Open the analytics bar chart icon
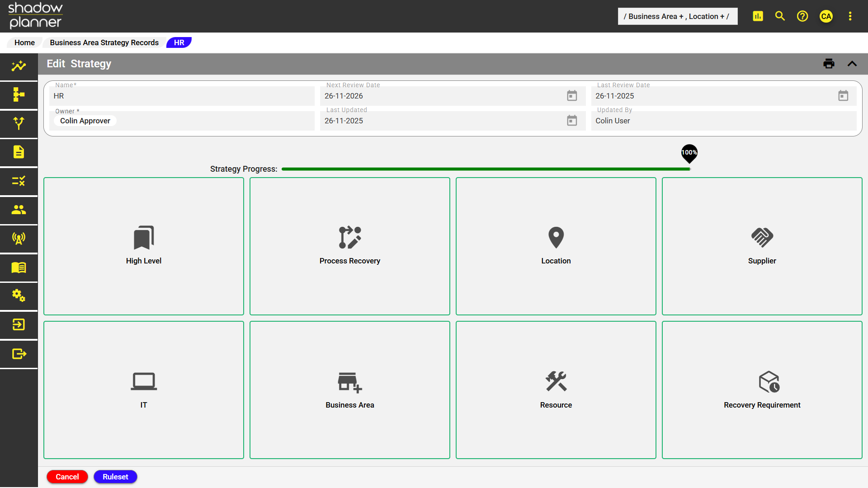This screenshot has height=488, width=868. [x=758, y=16]
